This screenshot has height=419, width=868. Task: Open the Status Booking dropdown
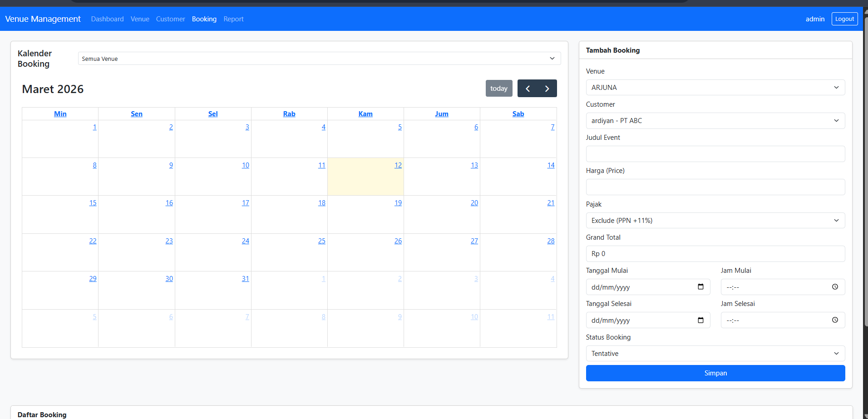point(715,354)
